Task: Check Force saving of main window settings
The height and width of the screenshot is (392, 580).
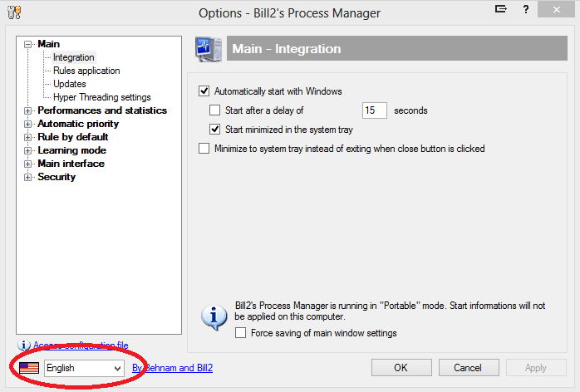Action: 241,333
